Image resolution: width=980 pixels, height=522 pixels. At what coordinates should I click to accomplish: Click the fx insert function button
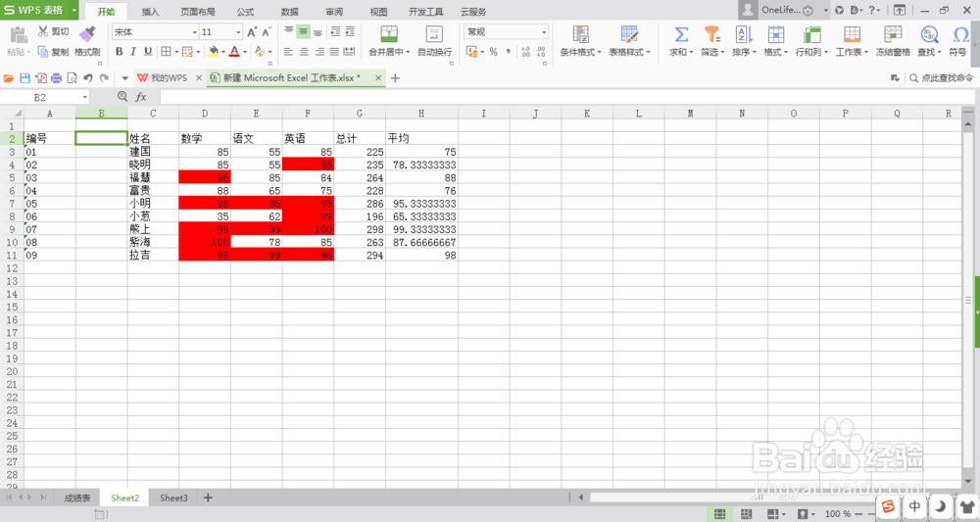[x=141, y=97]
